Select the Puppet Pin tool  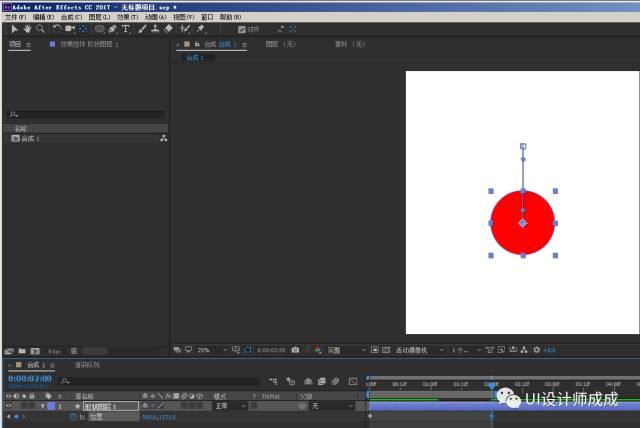(200, 29)
